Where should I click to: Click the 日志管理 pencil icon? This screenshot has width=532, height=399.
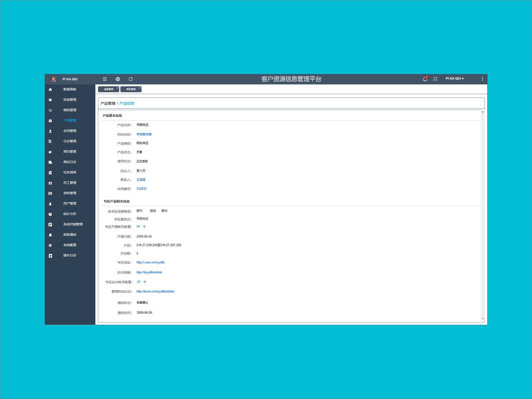tap(50, 141)
